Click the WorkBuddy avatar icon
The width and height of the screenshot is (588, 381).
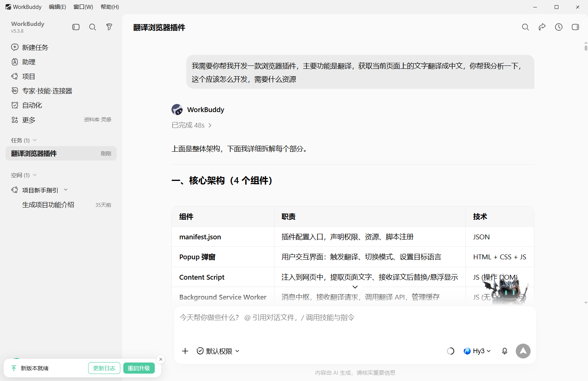tap(177, 109)
